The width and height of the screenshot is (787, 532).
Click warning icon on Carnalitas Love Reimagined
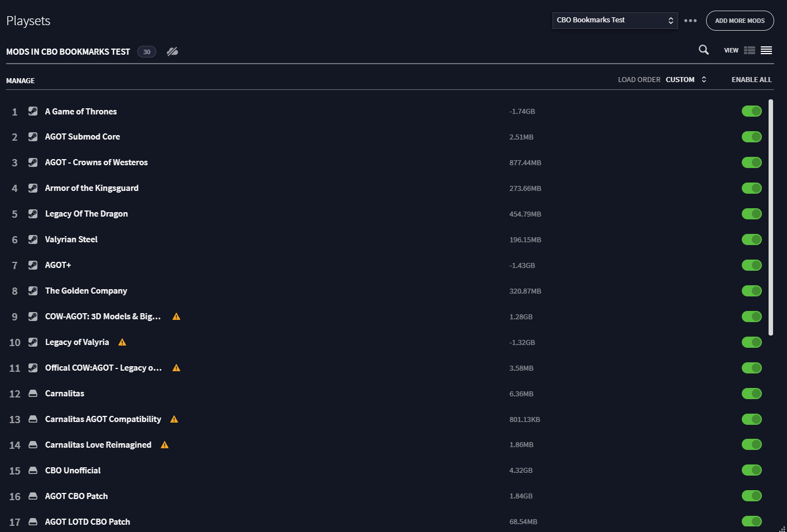click(165, 445)
